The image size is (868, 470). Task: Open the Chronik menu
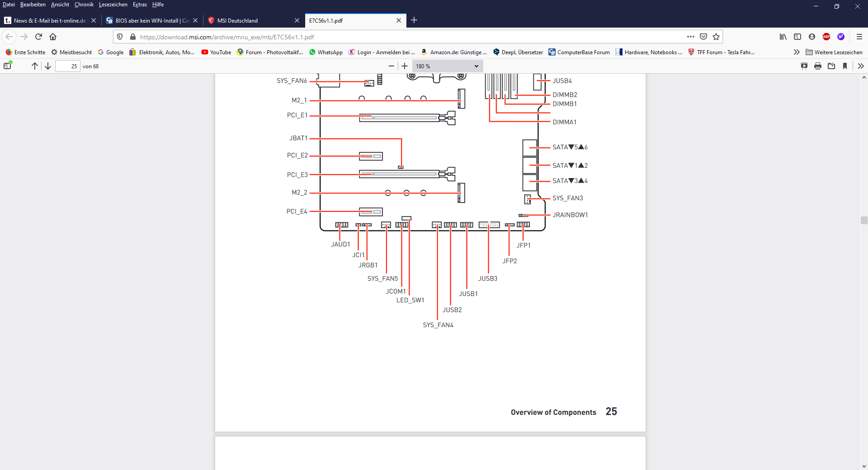pyautogui.click(x=84, y=5)
